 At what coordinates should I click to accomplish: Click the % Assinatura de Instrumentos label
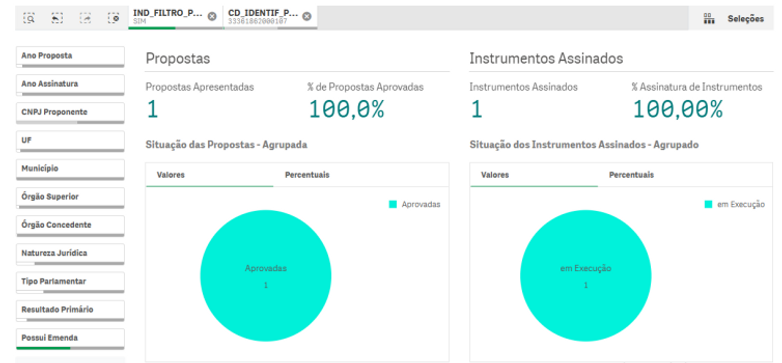697,87
